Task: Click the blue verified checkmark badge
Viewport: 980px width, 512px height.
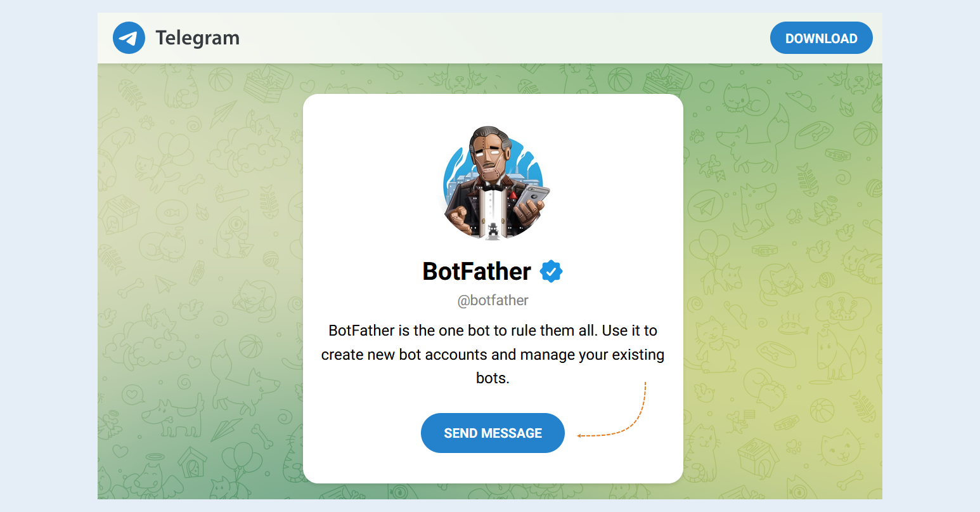Action: point(551,272)
